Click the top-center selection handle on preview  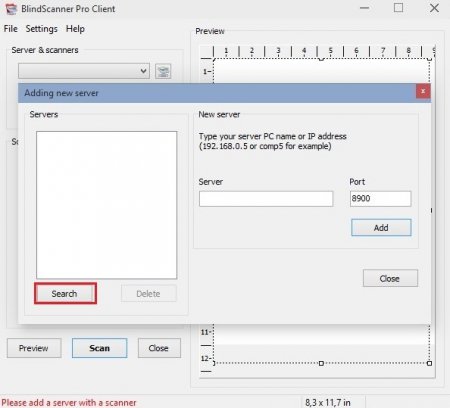(x=321, y=59)
